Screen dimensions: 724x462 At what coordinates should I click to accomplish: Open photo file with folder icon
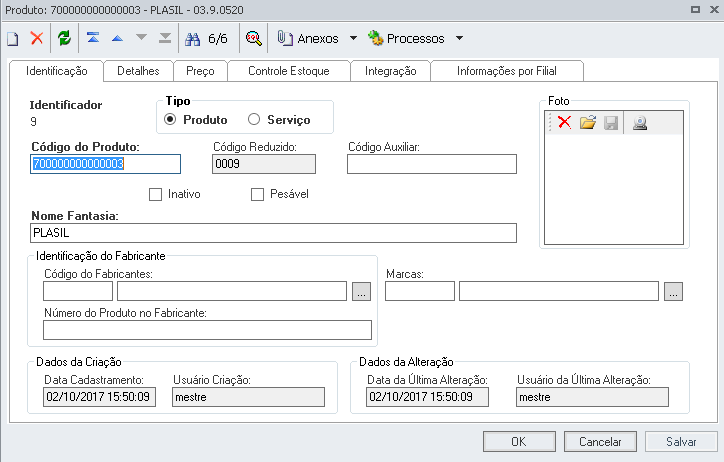click(x=588, y=122)
